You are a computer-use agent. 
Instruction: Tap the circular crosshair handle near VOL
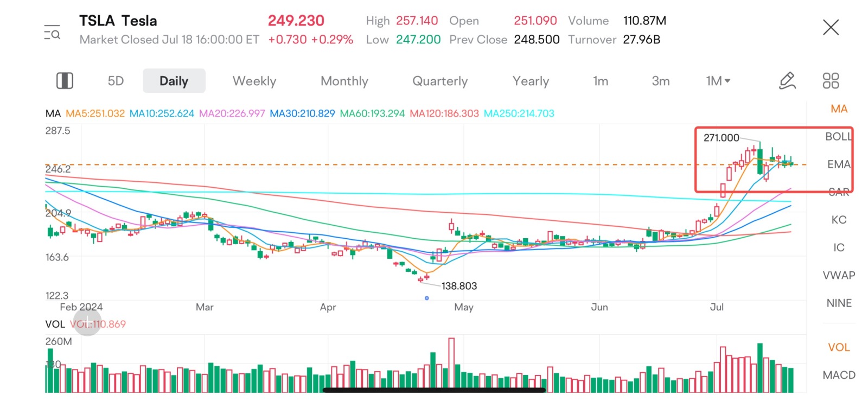click(87, 322)
